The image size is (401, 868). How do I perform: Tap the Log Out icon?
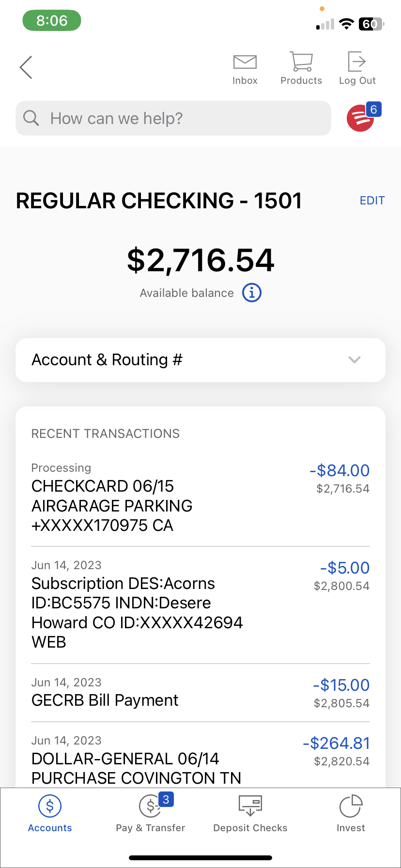point(357,62)
